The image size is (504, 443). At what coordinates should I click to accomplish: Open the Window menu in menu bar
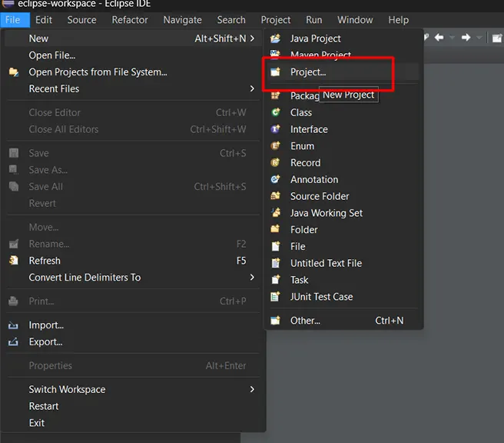click(x=355, y=20)
